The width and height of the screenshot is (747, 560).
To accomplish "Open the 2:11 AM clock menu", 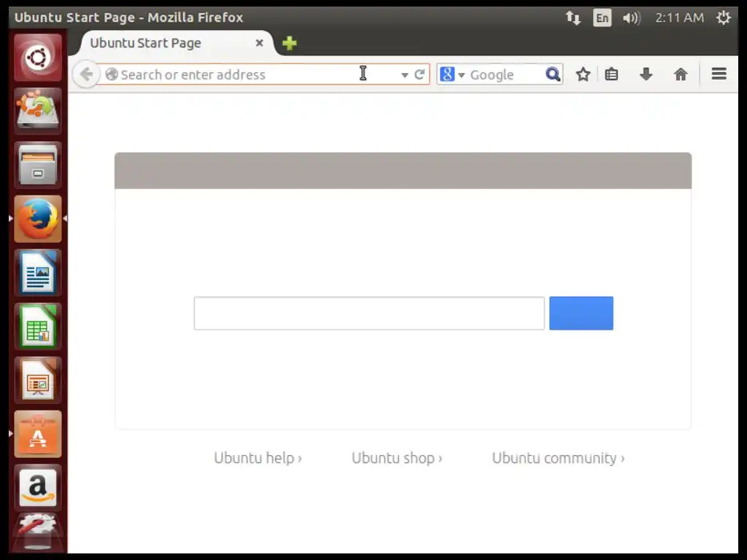I will pos(679,18).
